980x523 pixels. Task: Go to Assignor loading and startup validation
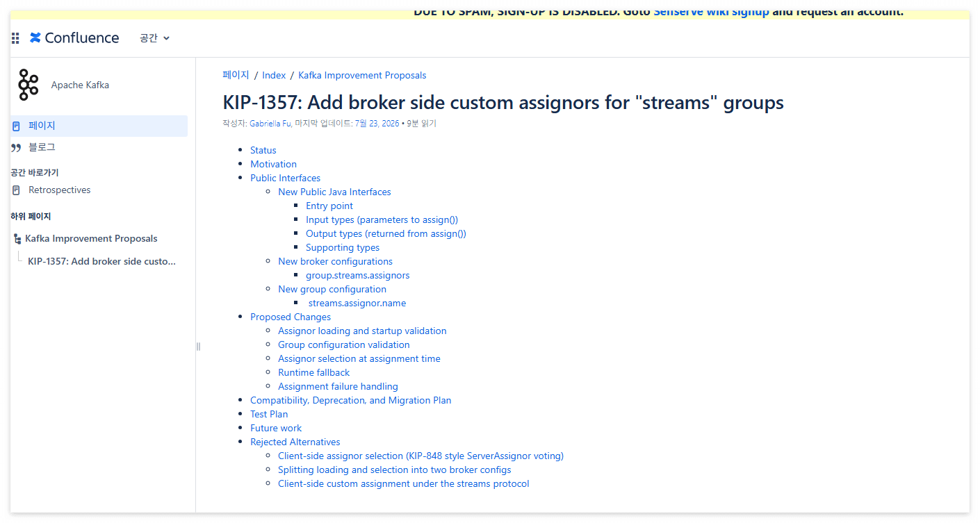(362, 331)
